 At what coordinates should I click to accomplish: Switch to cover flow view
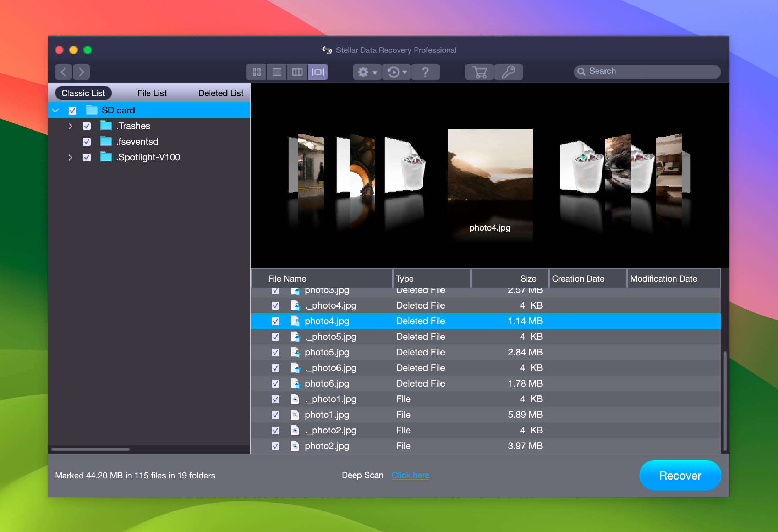pyautogui.click(x=318, y=72)
